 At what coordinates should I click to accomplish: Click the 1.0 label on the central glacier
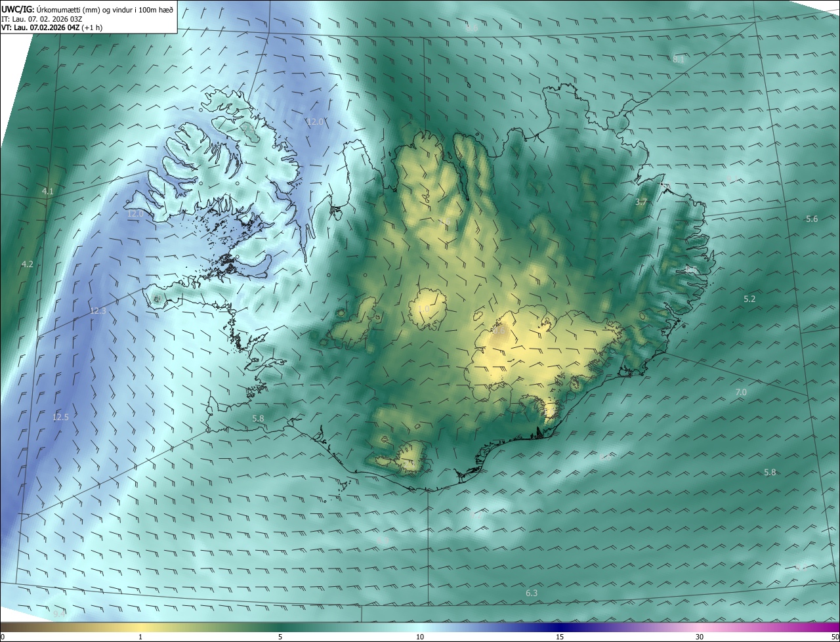coord(424,309)
